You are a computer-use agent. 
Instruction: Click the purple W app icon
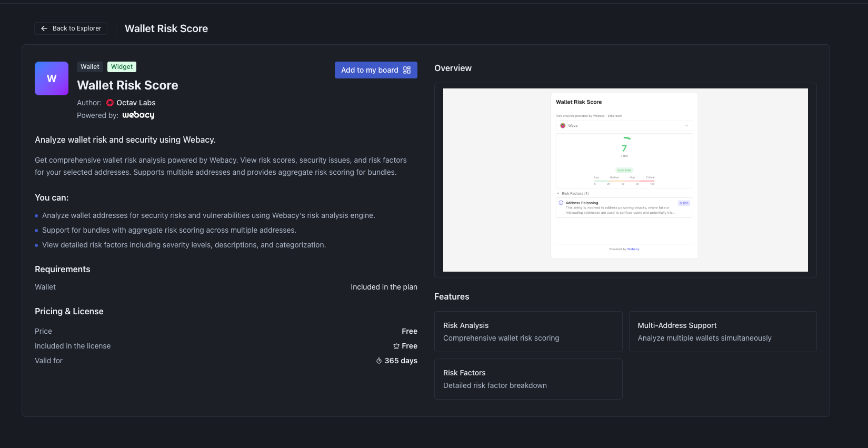(x=52, y=78)
